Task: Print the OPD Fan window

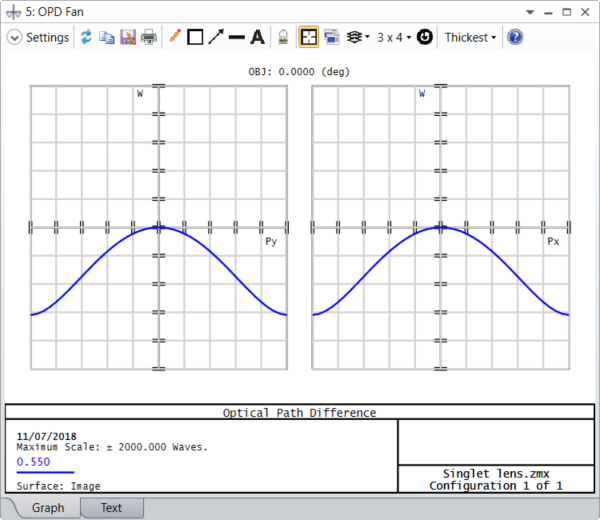Action: (x=149, y=37)
